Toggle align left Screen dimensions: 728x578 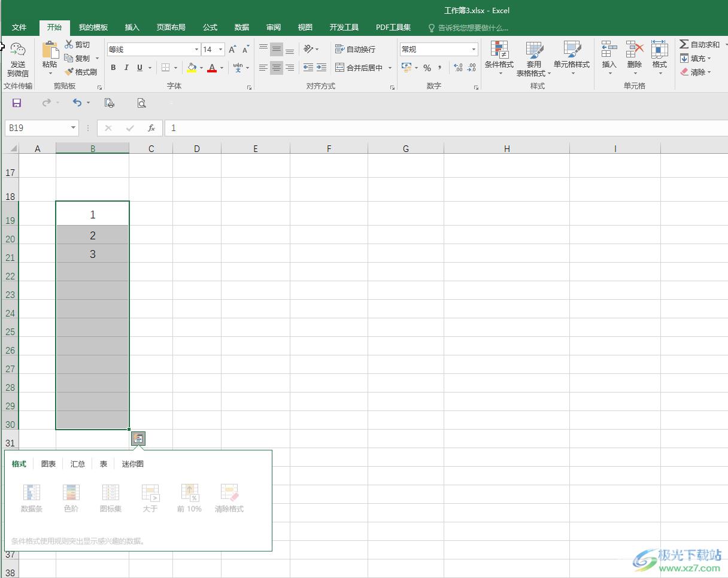[x=263, y=68]
